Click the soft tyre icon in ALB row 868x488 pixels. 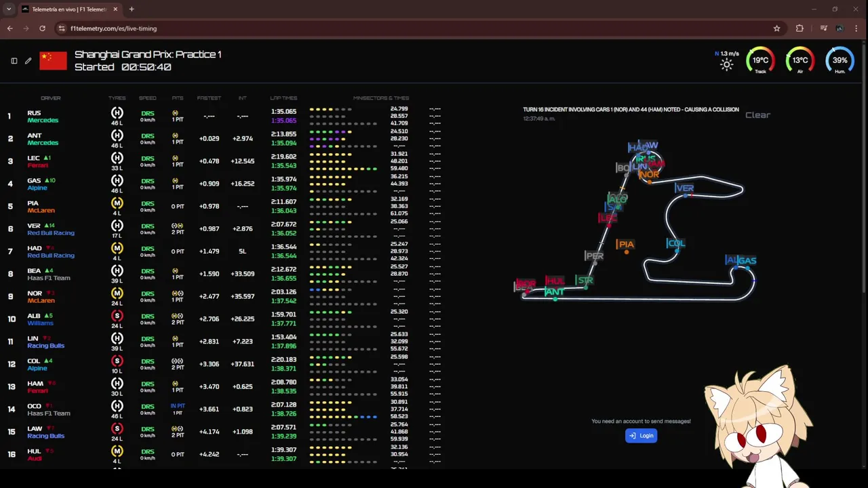tap(117, 316)
